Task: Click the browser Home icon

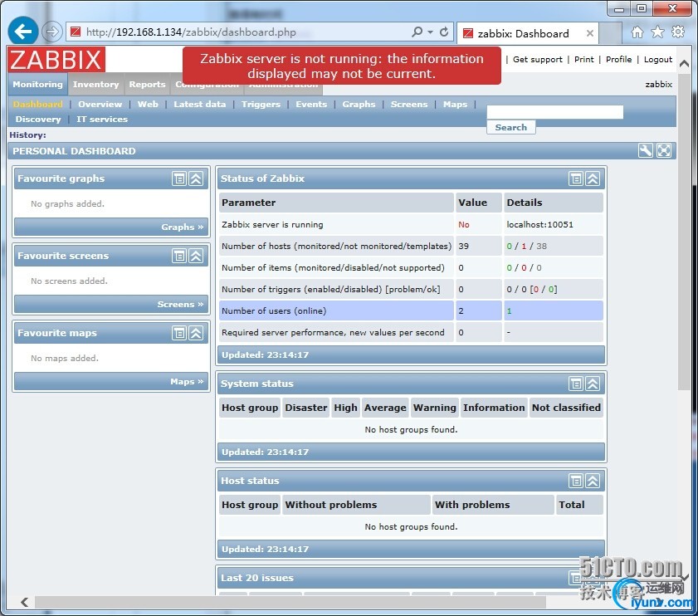Action: [x=637, y=32]
